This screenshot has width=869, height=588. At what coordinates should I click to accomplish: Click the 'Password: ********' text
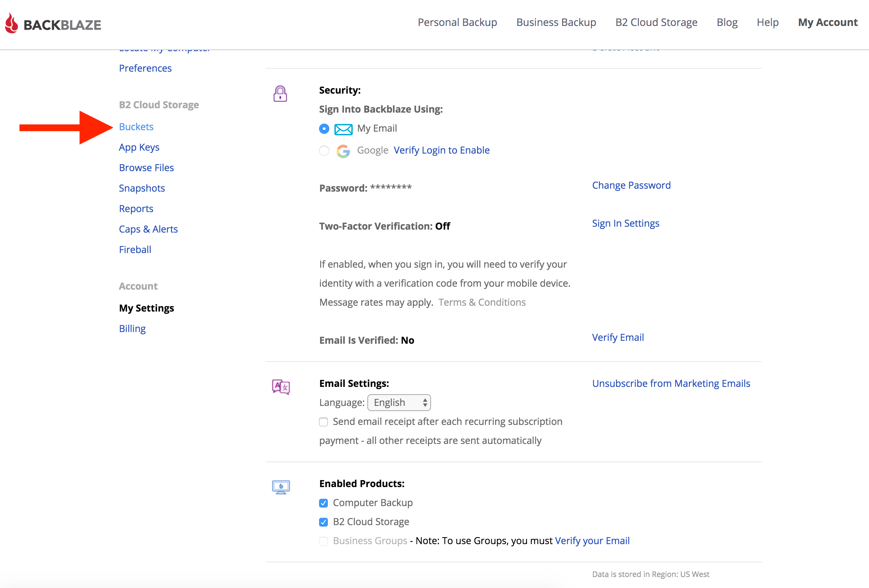click(365, 188)
